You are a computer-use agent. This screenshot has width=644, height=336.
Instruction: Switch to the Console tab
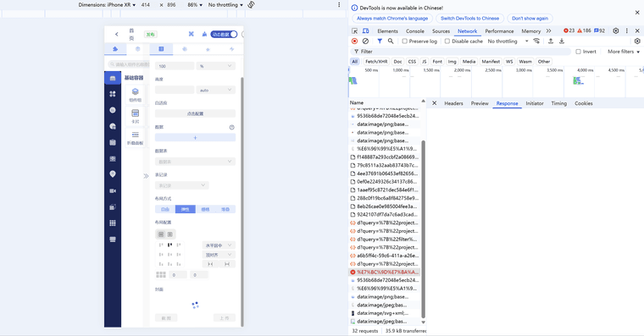coord(415,31)
